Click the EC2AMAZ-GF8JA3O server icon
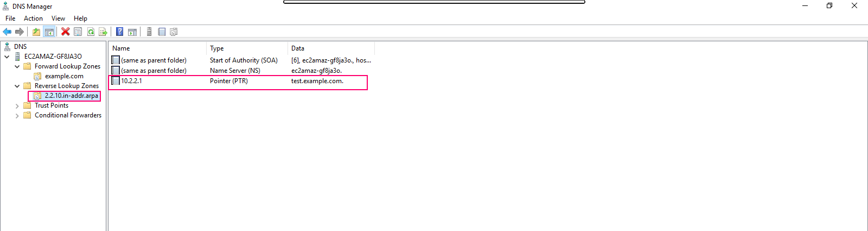The height and width of the screenshot is (231, 868). point(17,57)
